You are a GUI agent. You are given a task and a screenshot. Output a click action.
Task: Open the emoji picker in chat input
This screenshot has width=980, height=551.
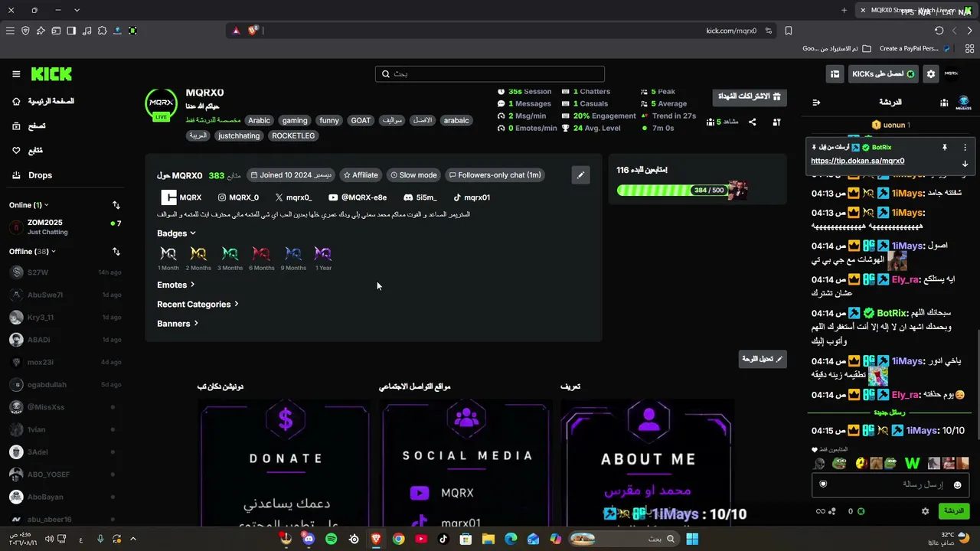point(957,485)
